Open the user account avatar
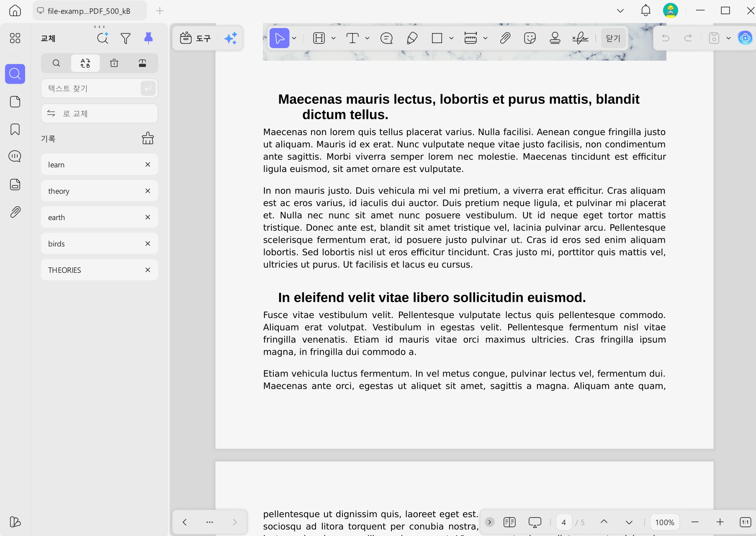The height and width of the screenshot is (536, 756). coord(671,10)
